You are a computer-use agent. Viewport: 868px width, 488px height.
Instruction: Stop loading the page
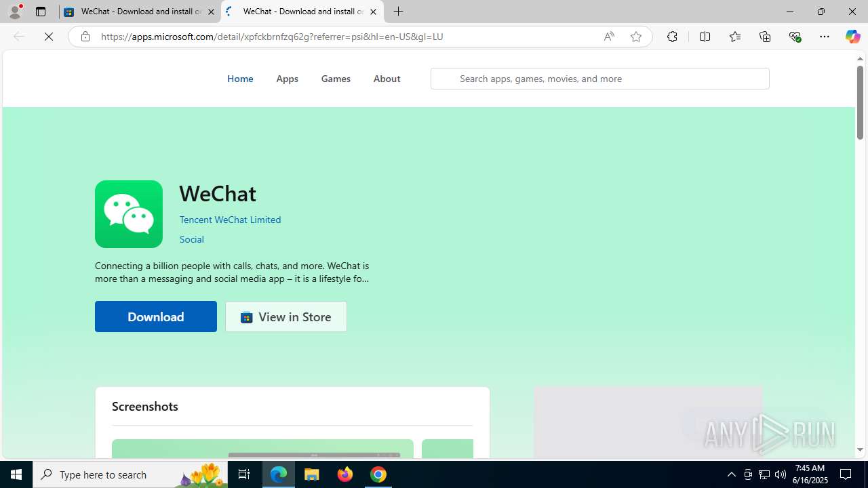(49, 37)
